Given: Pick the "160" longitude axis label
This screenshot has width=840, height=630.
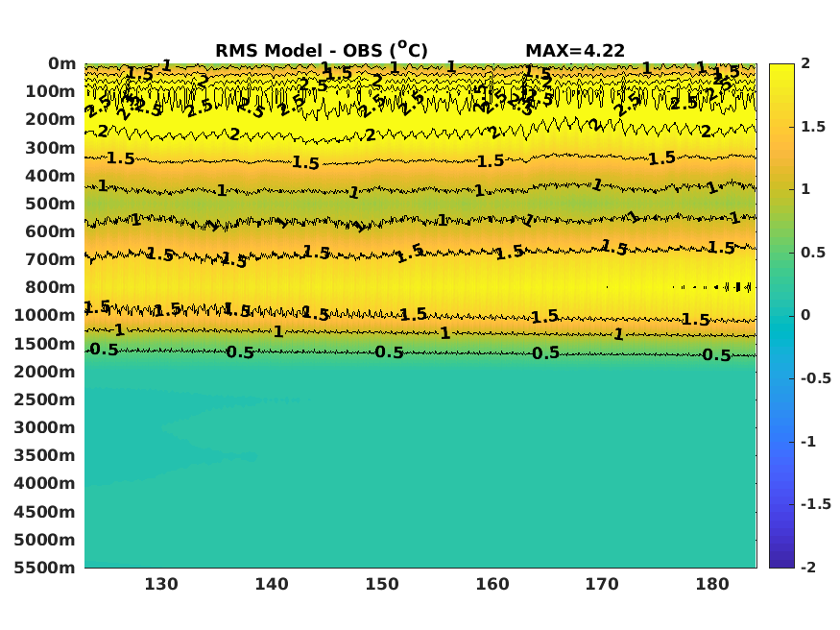Looking at the screenshot, I should [492, 584].
